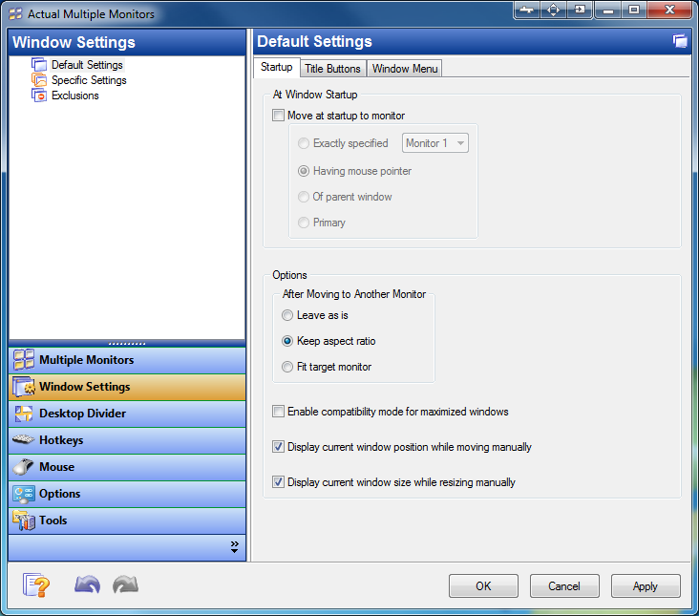Click the dotted splitter grip above Multiple Monitors

tap(127, 344)
